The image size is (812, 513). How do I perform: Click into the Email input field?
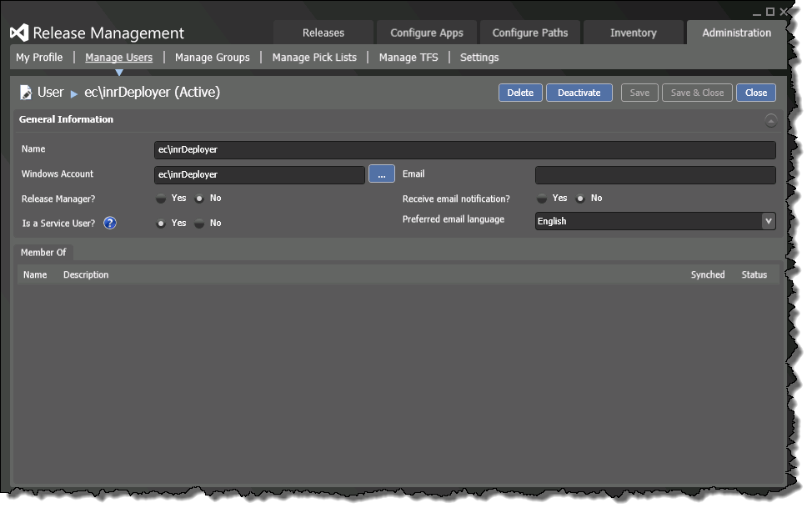coord(654,175)
